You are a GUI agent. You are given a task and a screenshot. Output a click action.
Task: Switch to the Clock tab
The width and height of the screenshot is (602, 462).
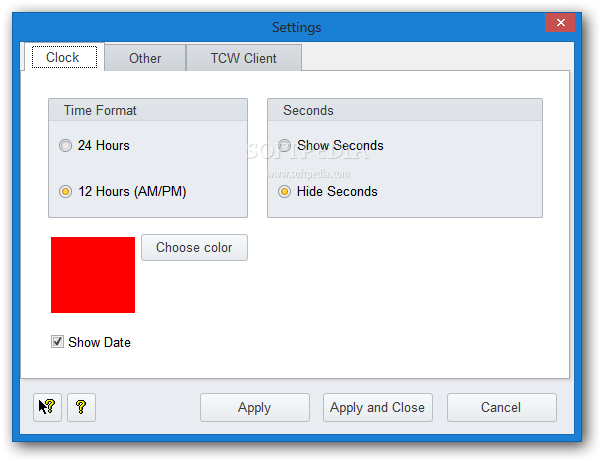(64, 57)
